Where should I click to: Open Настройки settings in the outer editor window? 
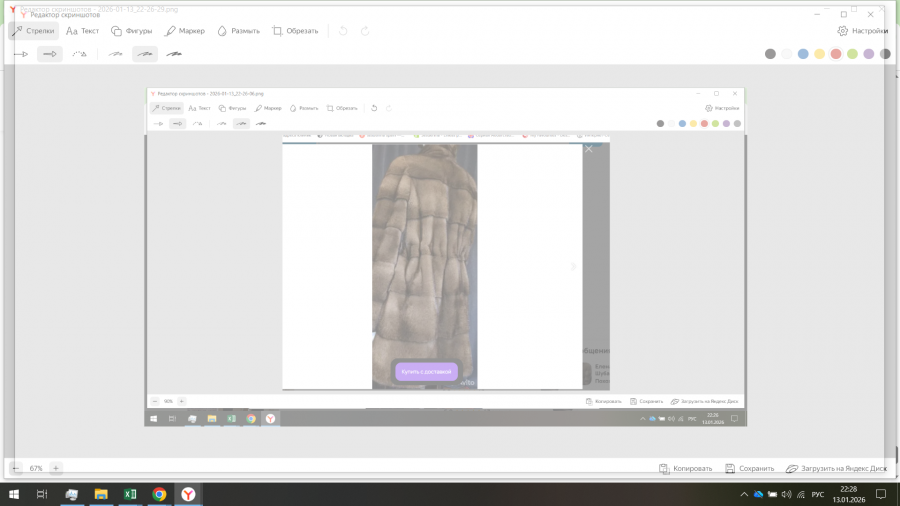coord(862,31)
